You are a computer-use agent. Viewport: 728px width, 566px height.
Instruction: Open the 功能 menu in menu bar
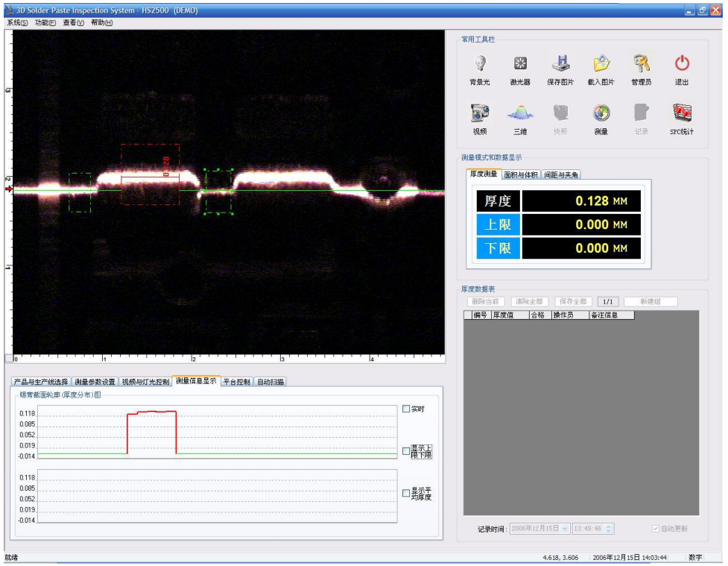45,22
